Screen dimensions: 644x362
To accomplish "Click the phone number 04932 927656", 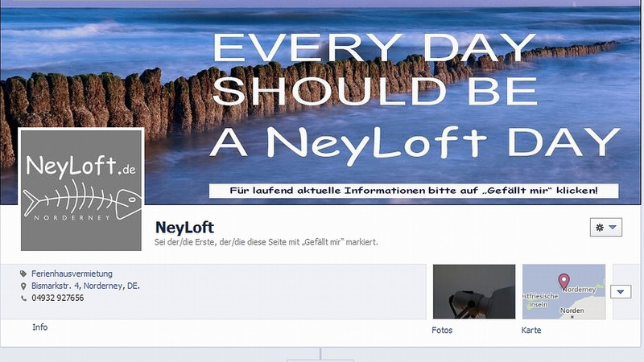I will point(58,298).
